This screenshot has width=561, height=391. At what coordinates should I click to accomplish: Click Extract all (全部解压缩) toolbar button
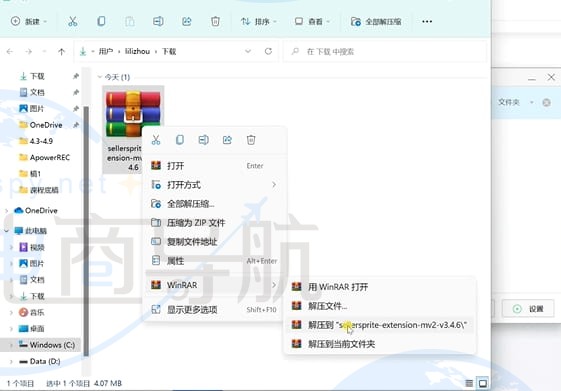pos(376,21)
